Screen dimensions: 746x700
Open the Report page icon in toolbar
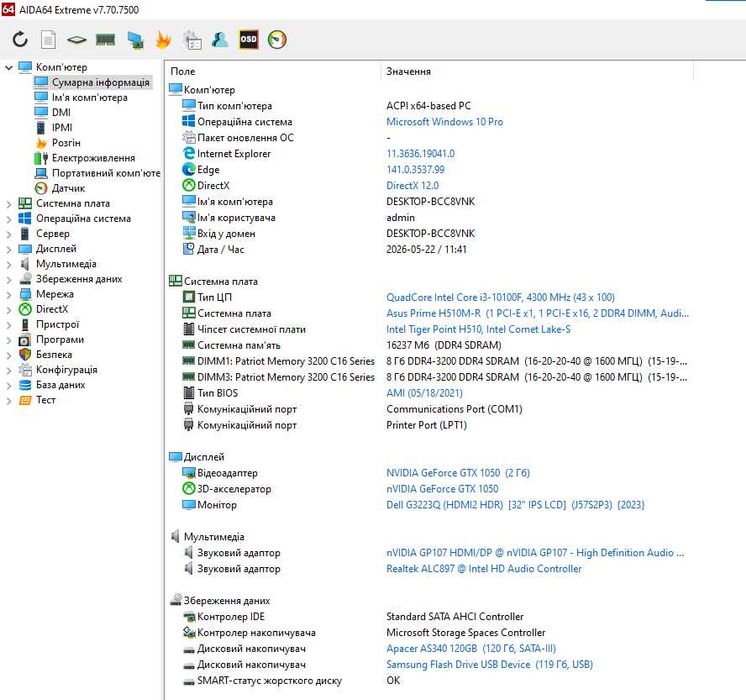[48, 39]
